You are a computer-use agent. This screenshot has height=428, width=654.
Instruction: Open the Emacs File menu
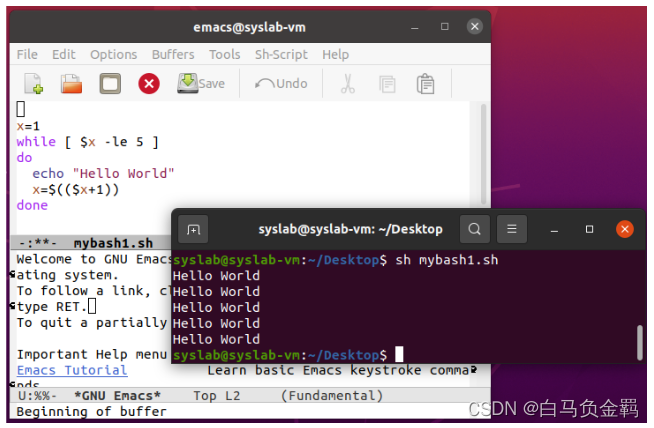click(27, 55)
